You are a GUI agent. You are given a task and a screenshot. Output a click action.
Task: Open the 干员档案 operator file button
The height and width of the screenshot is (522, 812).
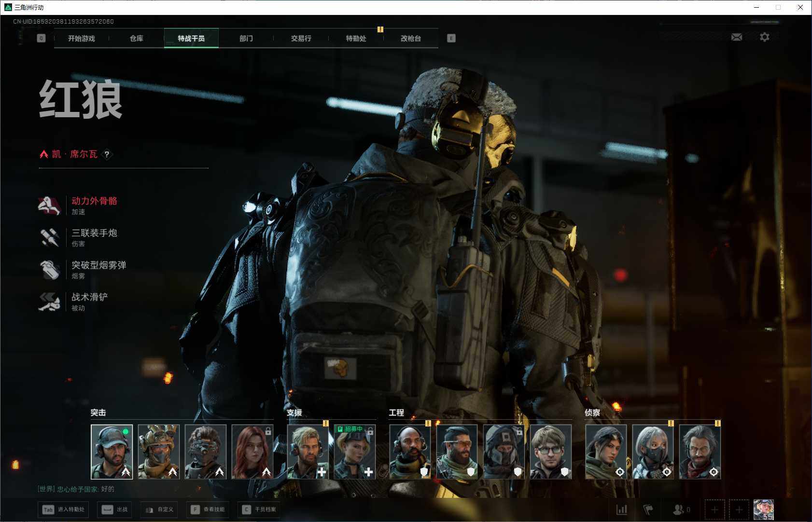(x=259, y=509)
